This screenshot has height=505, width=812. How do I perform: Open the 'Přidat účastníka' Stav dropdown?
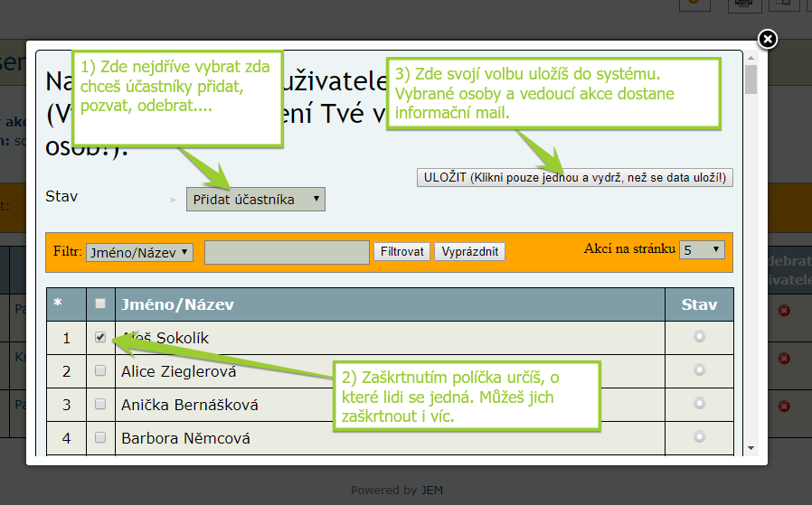tap(255, 199)
